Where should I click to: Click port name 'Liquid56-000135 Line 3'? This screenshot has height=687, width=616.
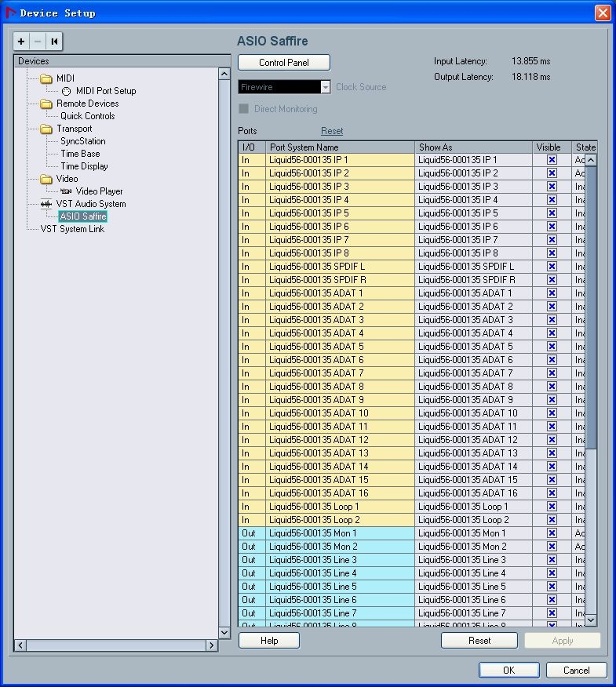click(340, 560)
